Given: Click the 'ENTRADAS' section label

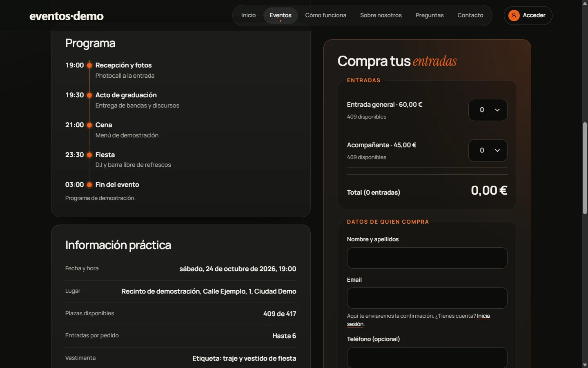Looking at the screenshot, I should click(x=364, y=80).
